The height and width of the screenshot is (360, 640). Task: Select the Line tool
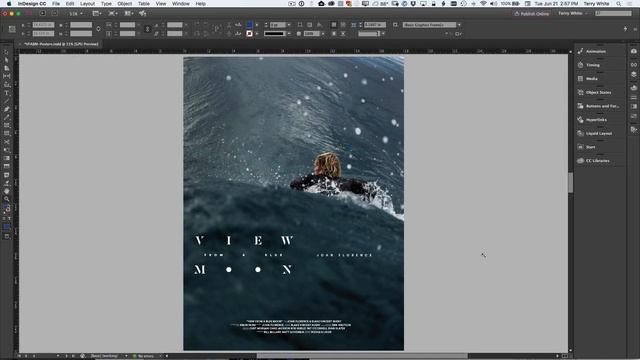pyautogui.click(x=7, y=101)
